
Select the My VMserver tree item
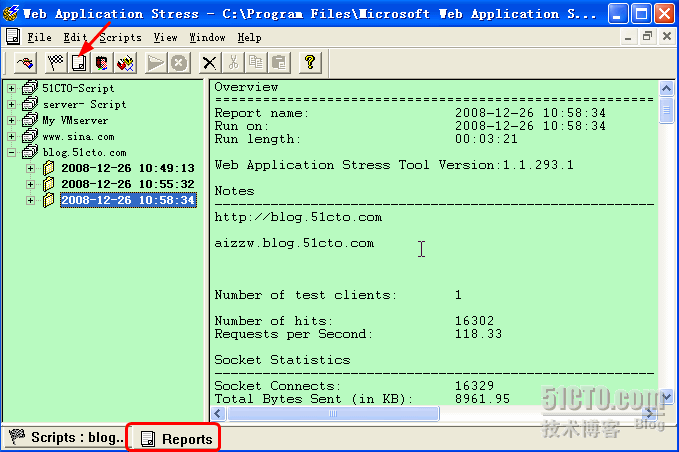tap(75, 120)
